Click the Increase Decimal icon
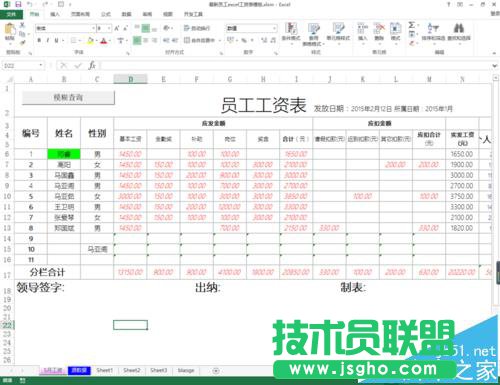This screenshot has width=500, height=385. point(264,41)
